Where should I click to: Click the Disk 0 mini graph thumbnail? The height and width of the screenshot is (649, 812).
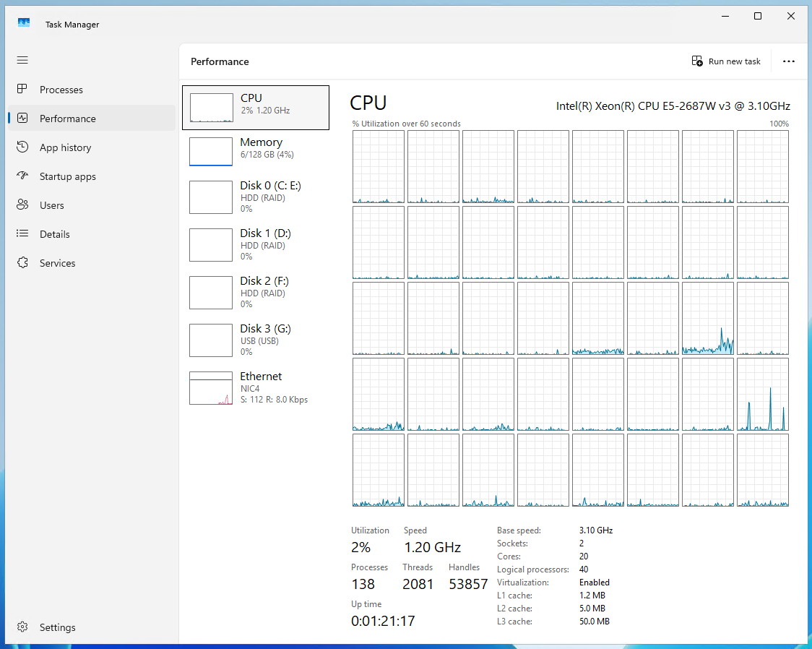211,197
